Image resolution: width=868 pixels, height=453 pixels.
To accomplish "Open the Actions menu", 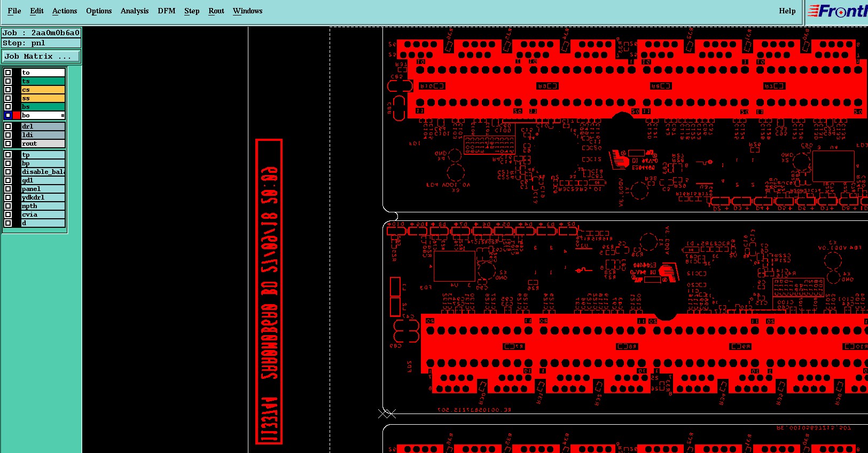I will click(x=65, y=11).
